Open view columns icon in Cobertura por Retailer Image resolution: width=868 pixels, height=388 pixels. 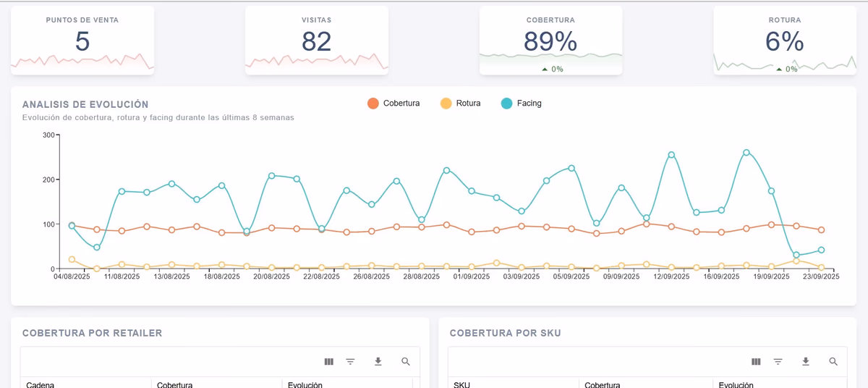pos(329,361)
